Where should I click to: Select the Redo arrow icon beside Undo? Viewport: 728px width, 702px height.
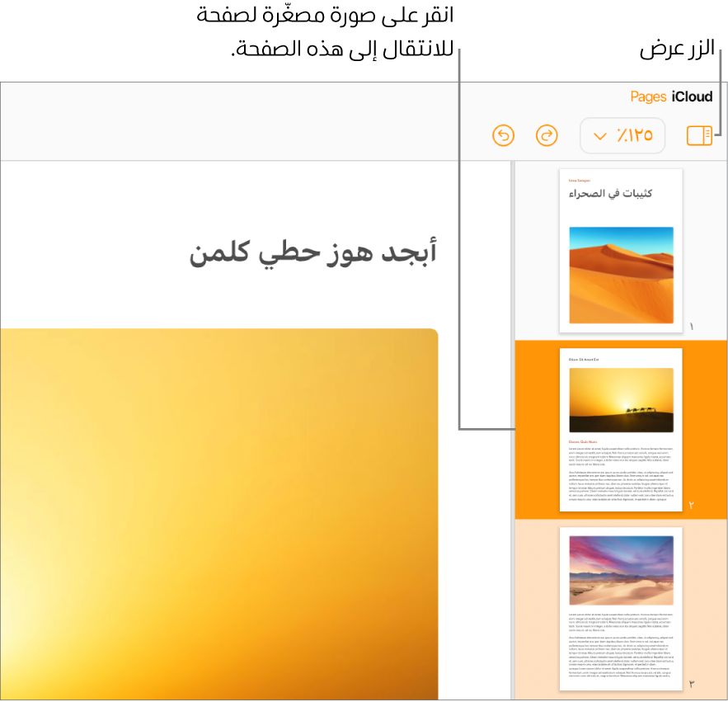coord(546,135)
